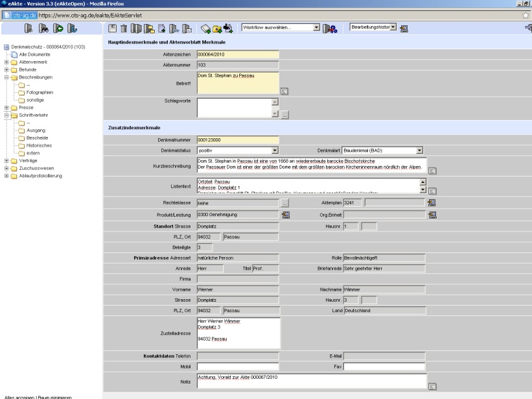Click into the Mobil input field
Viewport: 532px width, 399px height.
point(237,366)
